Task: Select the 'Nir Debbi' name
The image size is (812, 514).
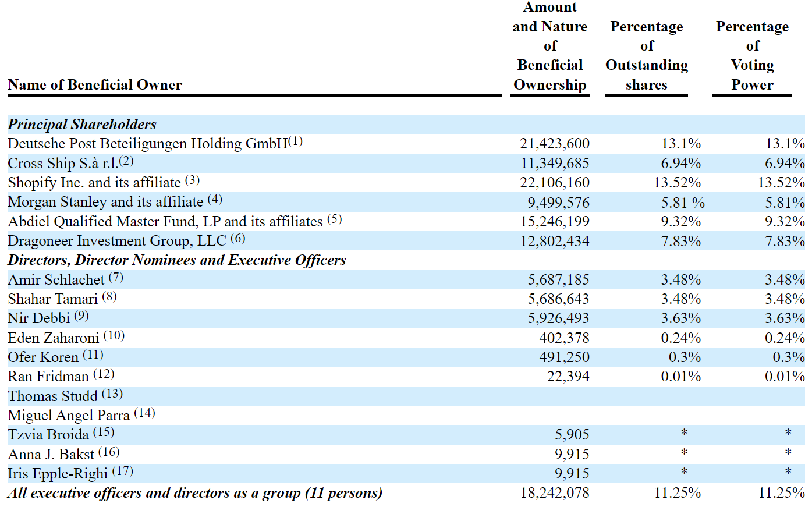Action: click(38, 318)
